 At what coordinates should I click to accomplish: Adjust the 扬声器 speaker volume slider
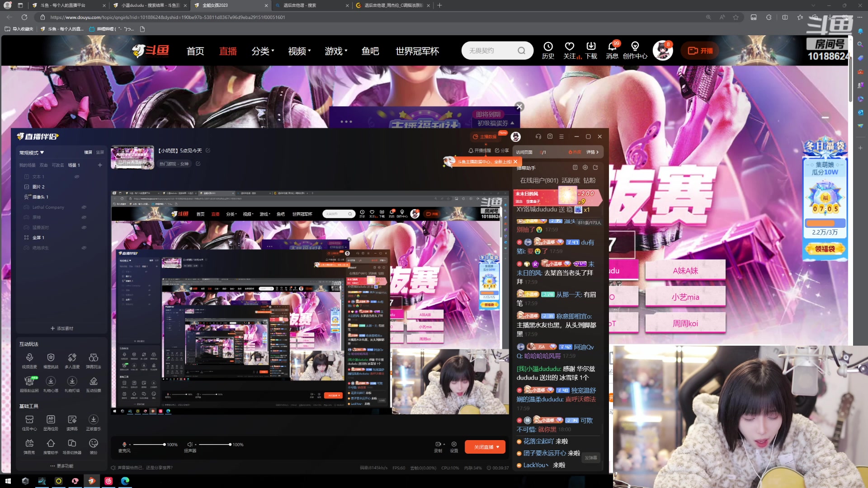coord(215,445)
